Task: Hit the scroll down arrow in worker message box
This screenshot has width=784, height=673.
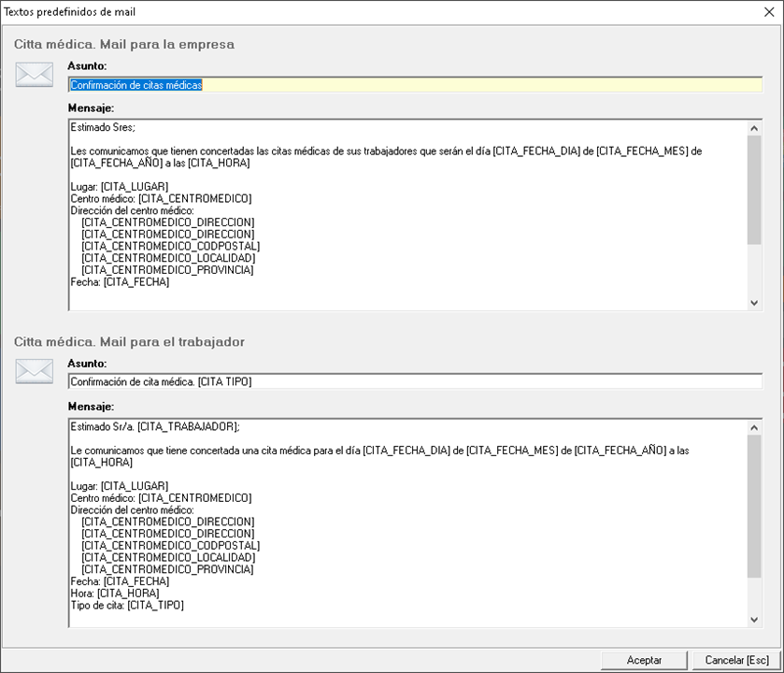Action: (x=754, y=619)
